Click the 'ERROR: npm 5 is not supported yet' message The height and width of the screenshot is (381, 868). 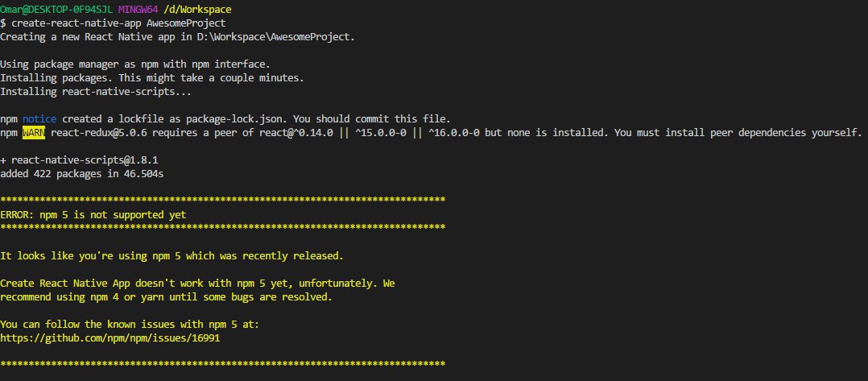(93, 215)
